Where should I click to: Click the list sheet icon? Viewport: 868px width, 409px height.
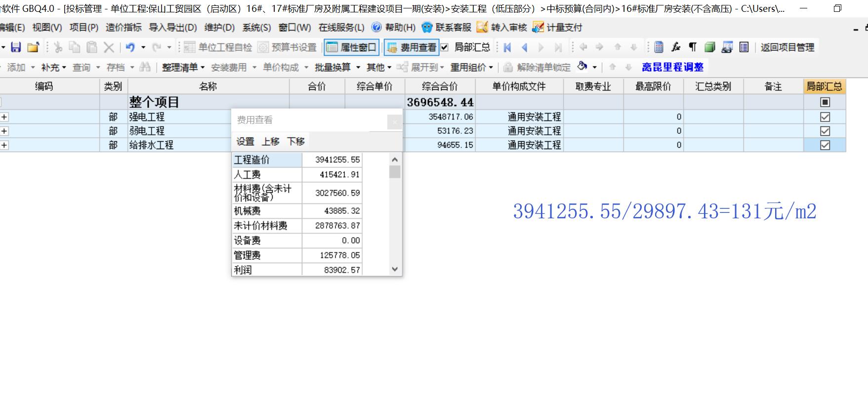(744, 47)
